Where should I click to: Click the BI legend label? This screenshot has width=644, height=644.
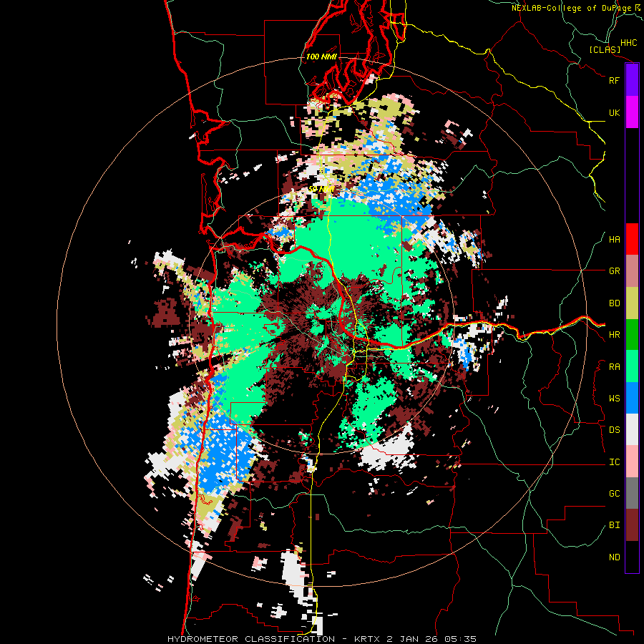614,525
